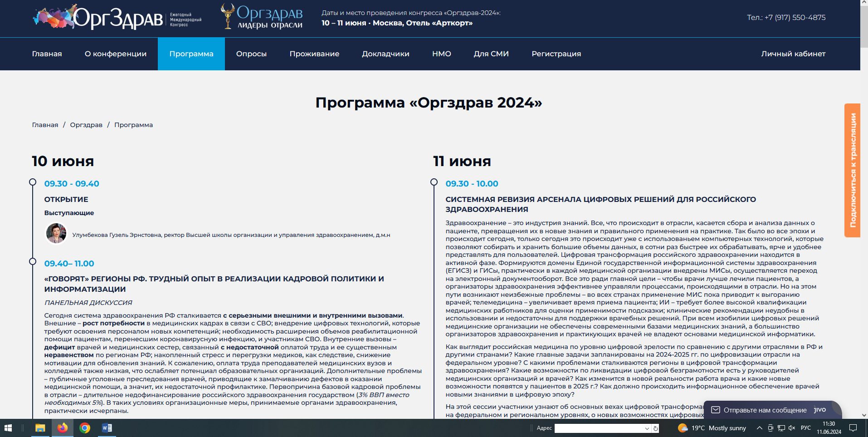Click the address bar refresh icon
Viewport: 868px width, 437px height.
[655, 428]
